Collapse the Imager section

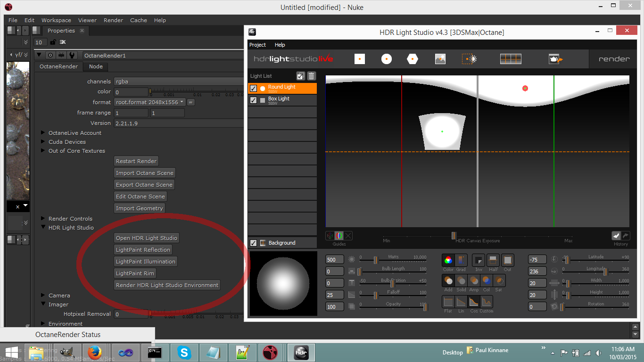pyautogui.click(x=43, y=304)
